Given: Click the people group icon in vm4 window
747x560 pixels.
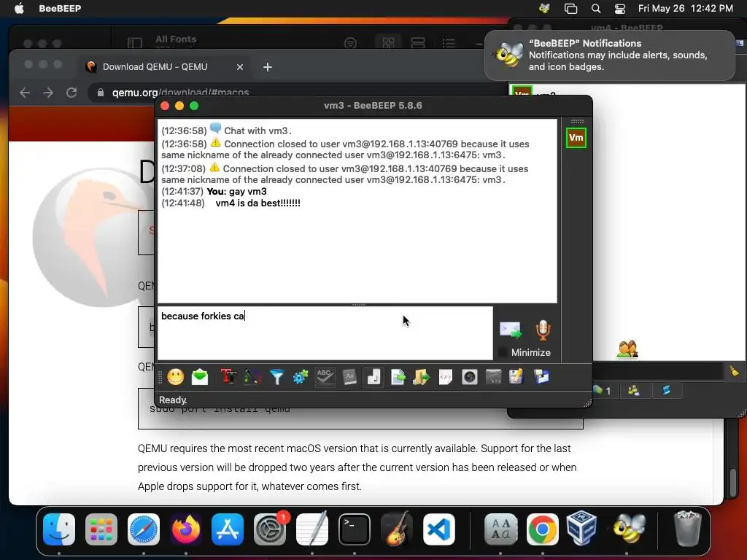Looking at the screenshot, I should pos(627,349).
